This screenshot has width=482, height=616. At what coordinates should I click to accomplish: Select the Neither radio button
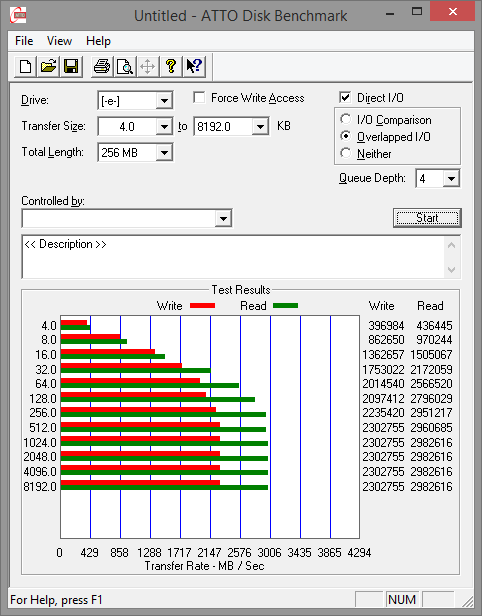click(346, 153)
